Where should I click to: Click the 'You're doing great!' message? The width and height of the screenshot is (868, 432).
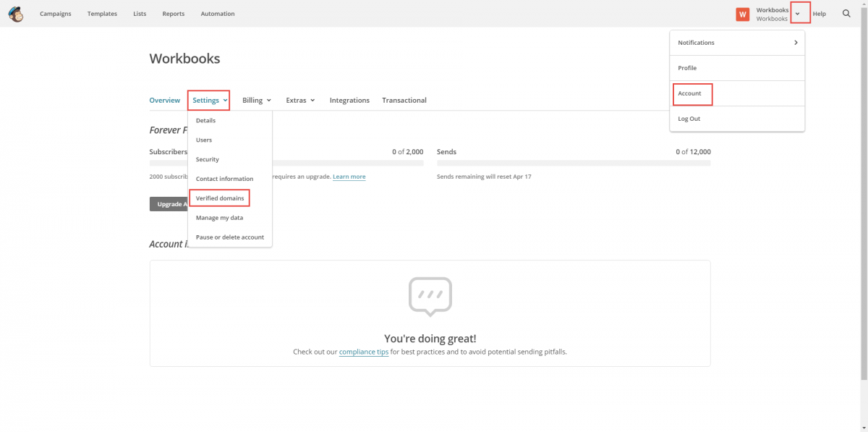(x=430, y=339)
